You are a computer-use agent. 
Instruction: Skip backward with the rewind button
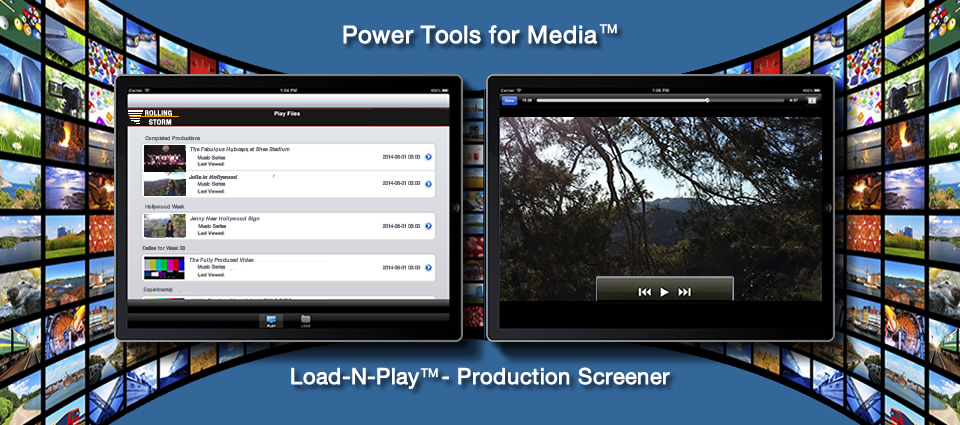[x=645, y=292]
